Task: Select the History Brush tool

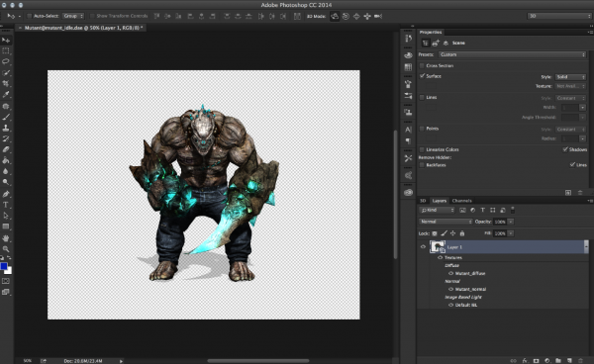Action: 6,138
